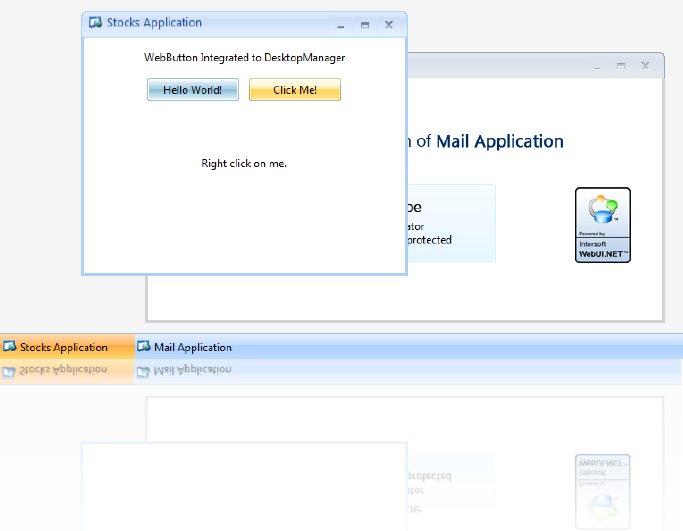Click the Stocks icon in the taskbar
The width and height of the screenshot is (683, 531).
coord(10,347)
